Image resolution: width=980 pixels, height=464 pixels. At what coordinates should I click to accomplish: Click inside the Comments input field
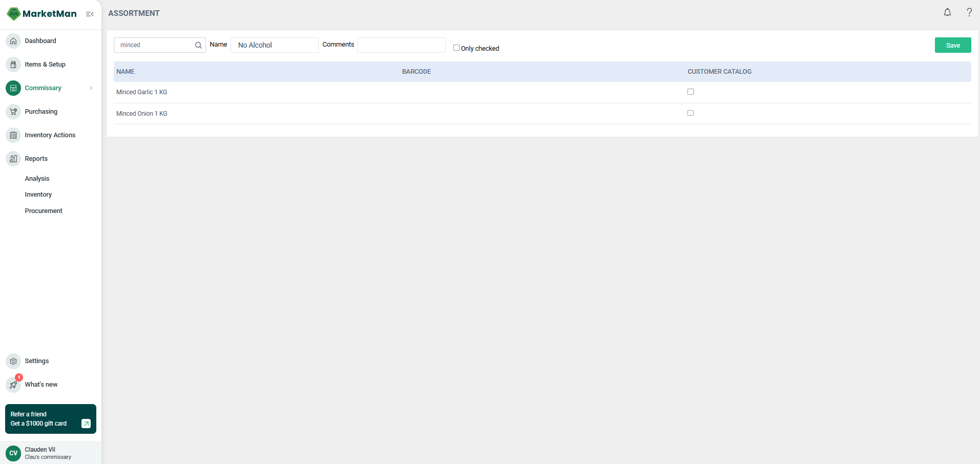point(401,45)
